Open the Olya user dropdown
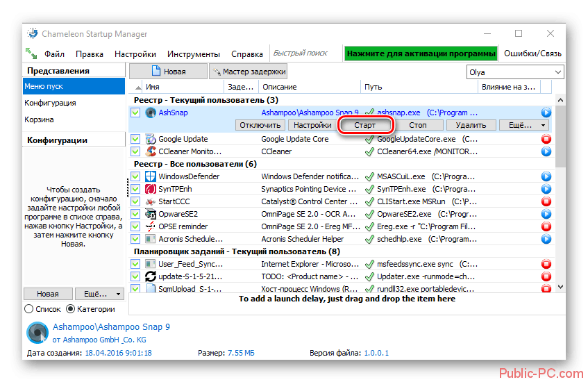This screenshot has height=382, width=588. click(514, 72)
